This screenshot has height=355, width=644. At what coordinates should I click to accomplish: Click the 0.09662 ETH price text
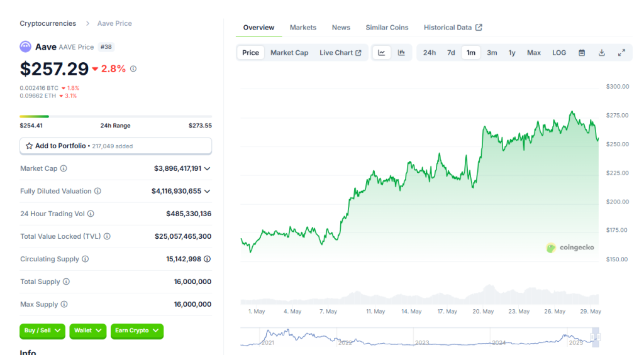38,96
